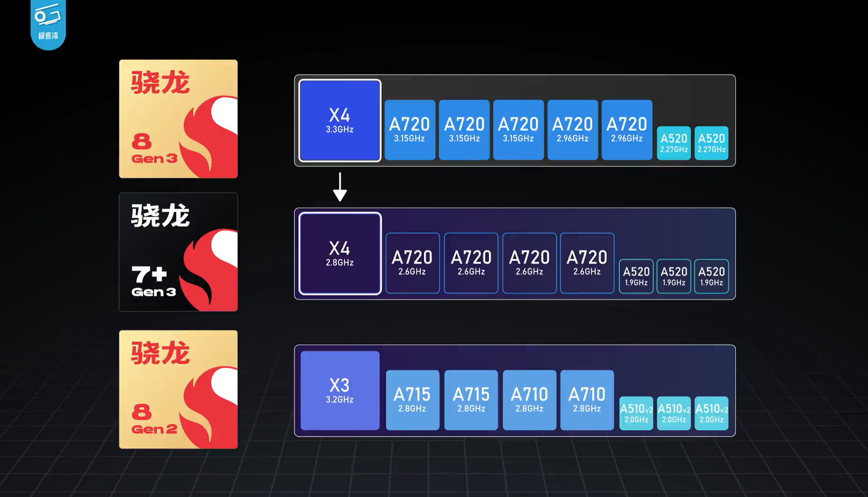Click the 极客湾 channel logo badge
This screenshot has width=868, height=497.
click(48, 24)
